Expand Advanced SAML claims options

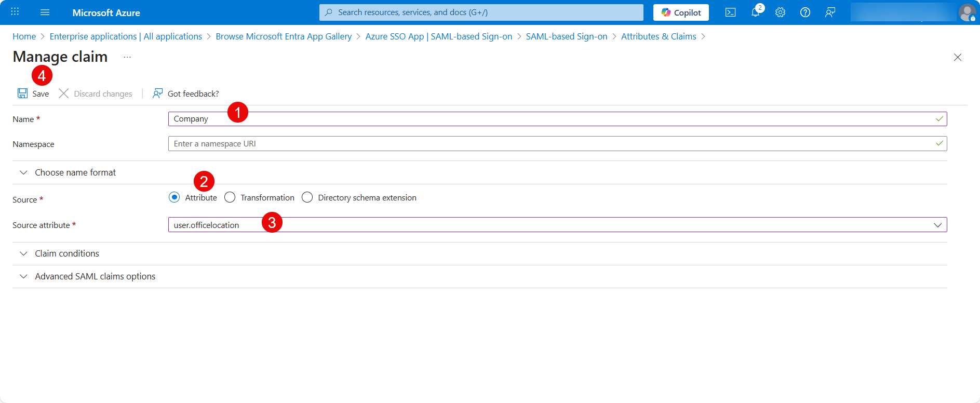click(x=95, y=276)
